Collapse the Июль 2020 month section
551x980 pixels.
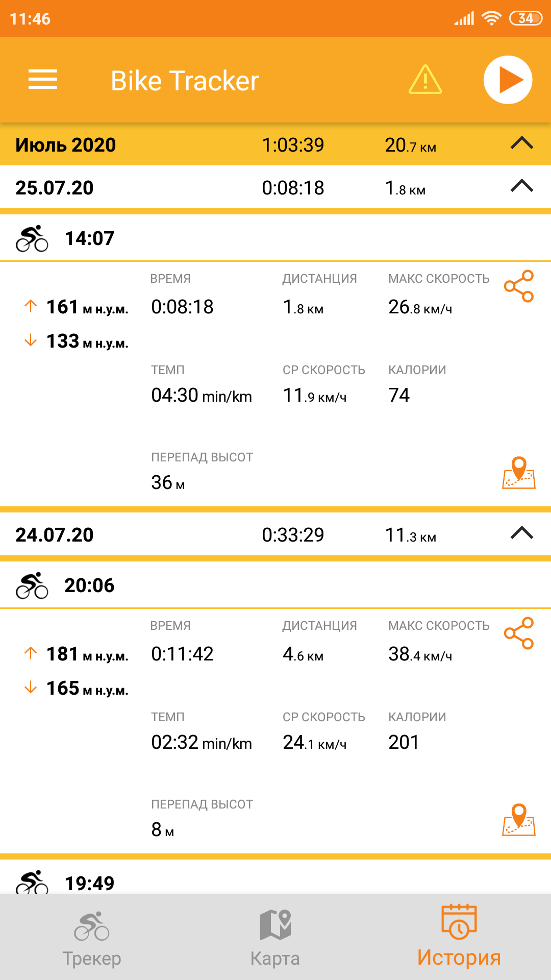522,143
